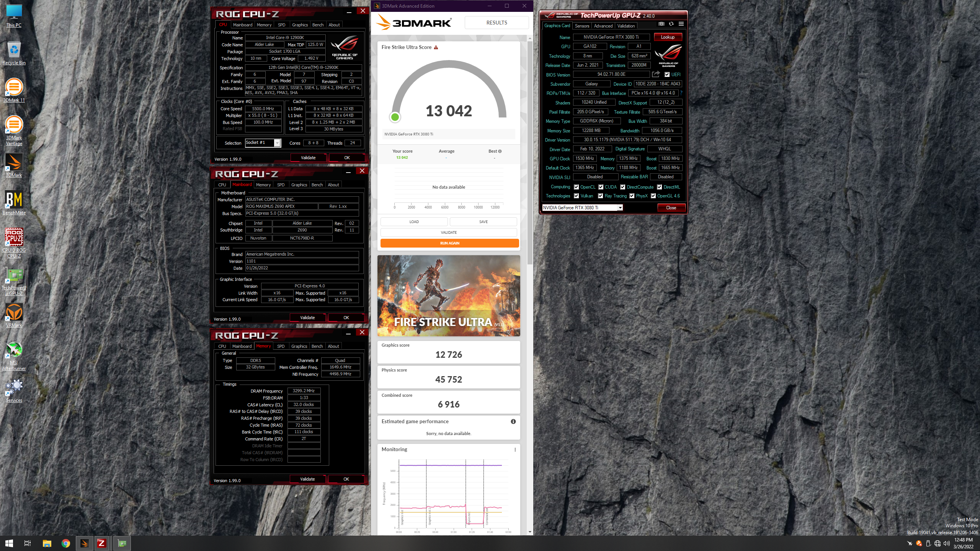
Task: Click the scroll down arrow in 3DMark
Action: coord(530,532)
